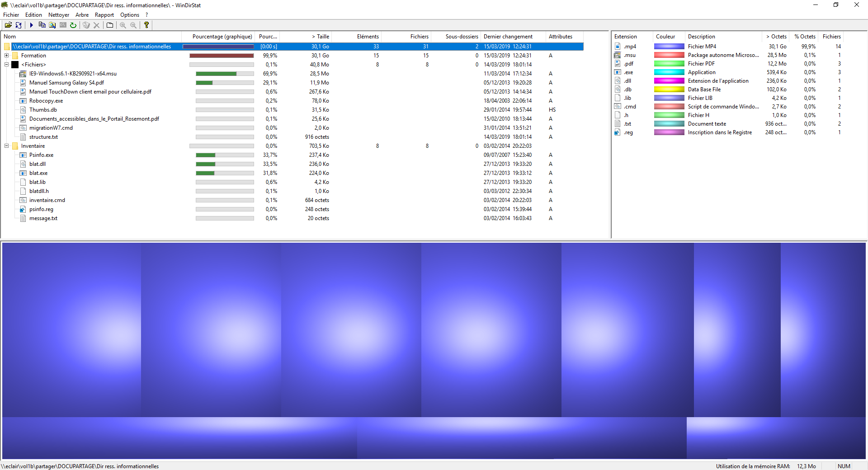Screen dimensions: 868x470
Task: Select Psinfo.exe in the file tree
Action: (x=41, y=155)
